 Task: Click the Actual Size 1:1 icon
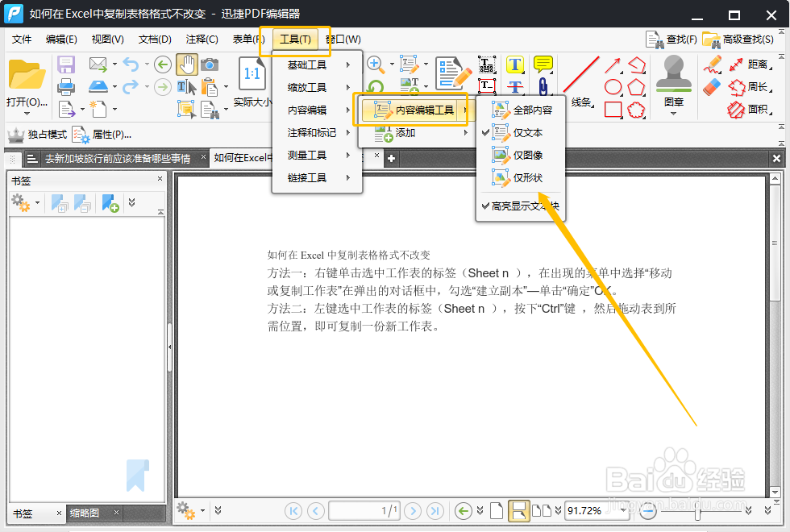pyautogui.click(x=252, y=74)
